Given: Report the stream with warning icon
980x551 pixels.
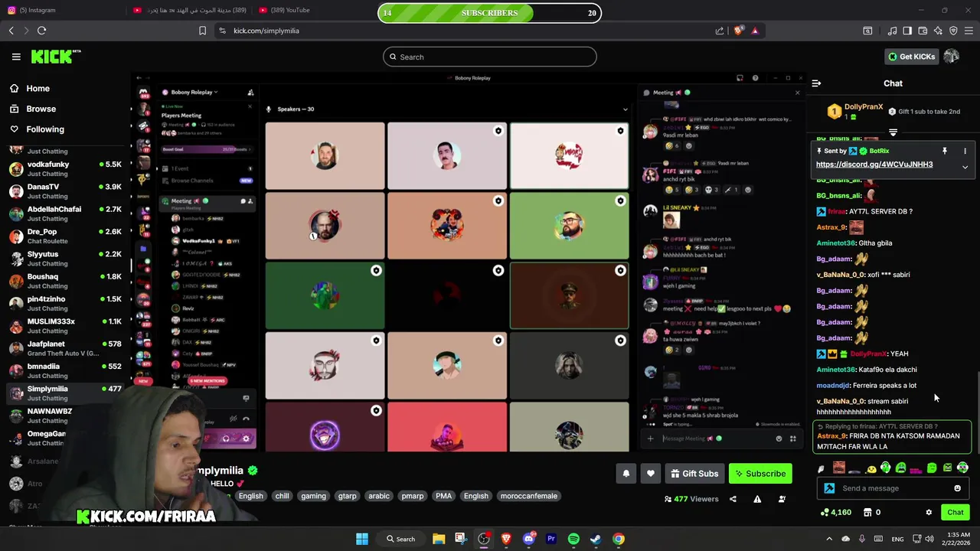Looking at the screenshot, I should pos(757,499).
